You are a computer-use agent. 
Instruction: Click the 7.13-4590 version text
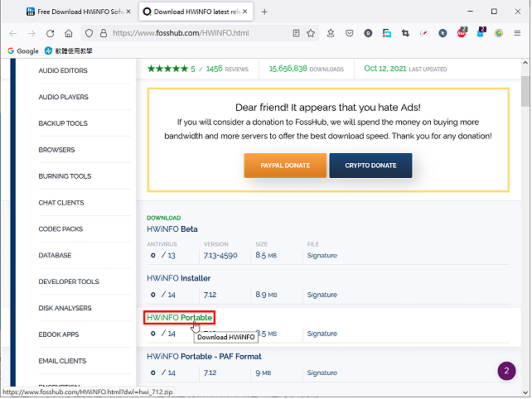pos(220,255)
